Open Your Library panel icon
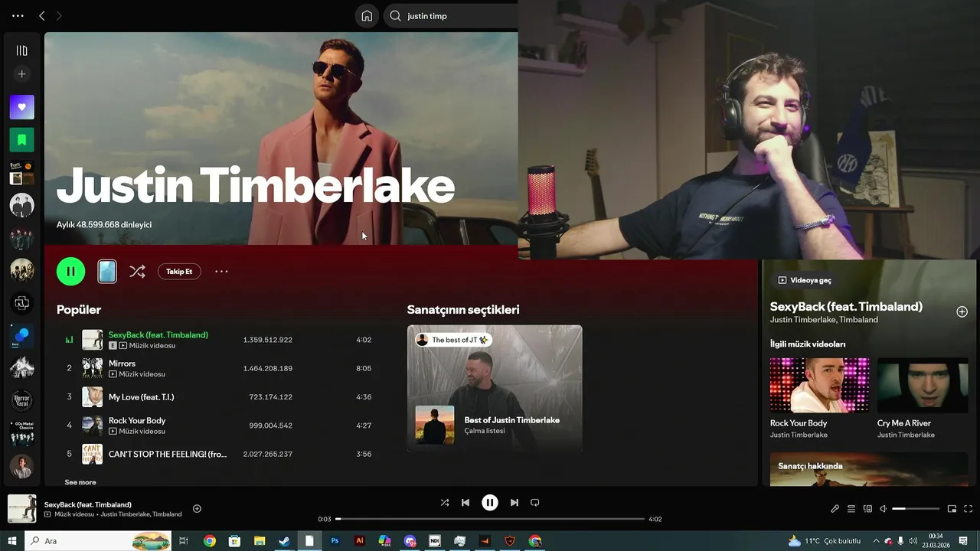Screen dimensions: 980x551 coord(21,51)
